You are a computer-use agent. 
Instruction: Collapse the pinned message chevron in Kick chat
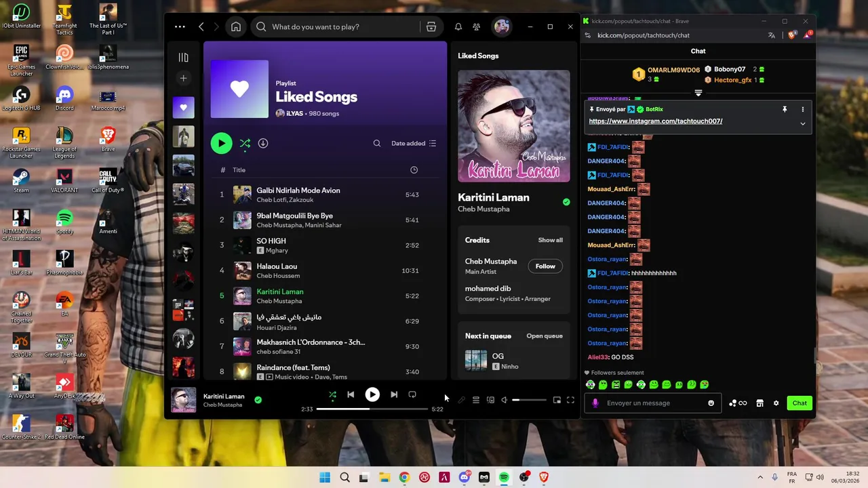(x=803, y=123)
